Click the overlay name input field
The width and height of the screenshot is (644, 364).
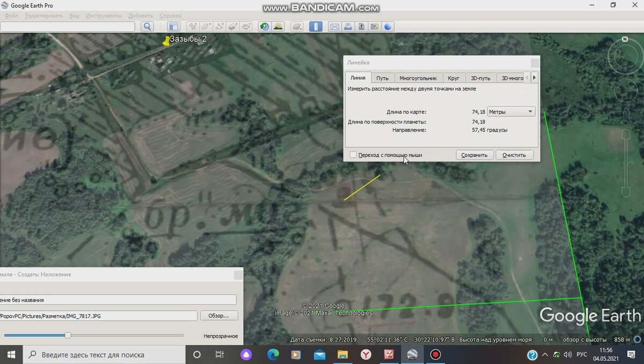[x=118, y=300]
